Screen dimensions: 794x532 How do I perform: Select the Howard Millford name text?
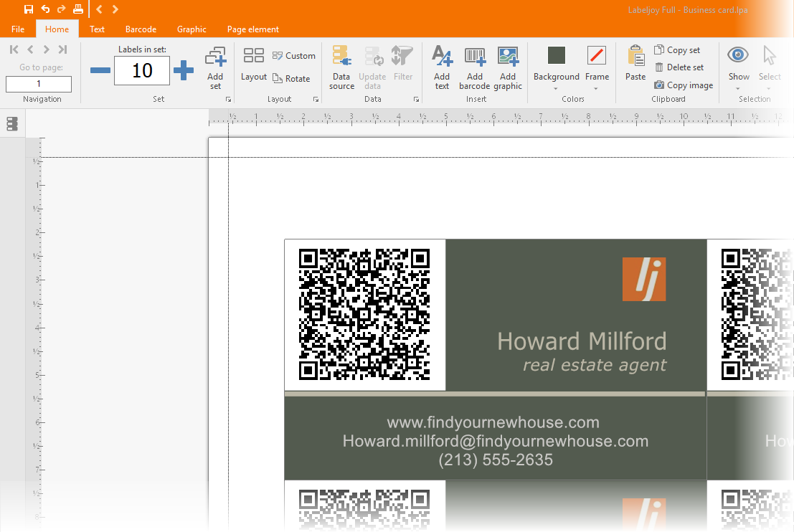pos(582,342)
